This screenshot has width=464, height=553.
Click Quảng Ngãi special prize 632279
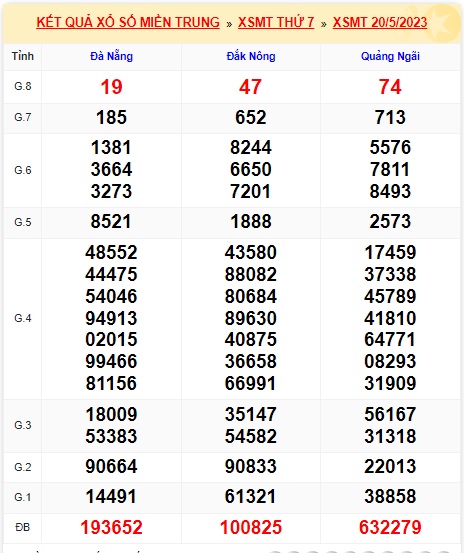pos(390,528)
